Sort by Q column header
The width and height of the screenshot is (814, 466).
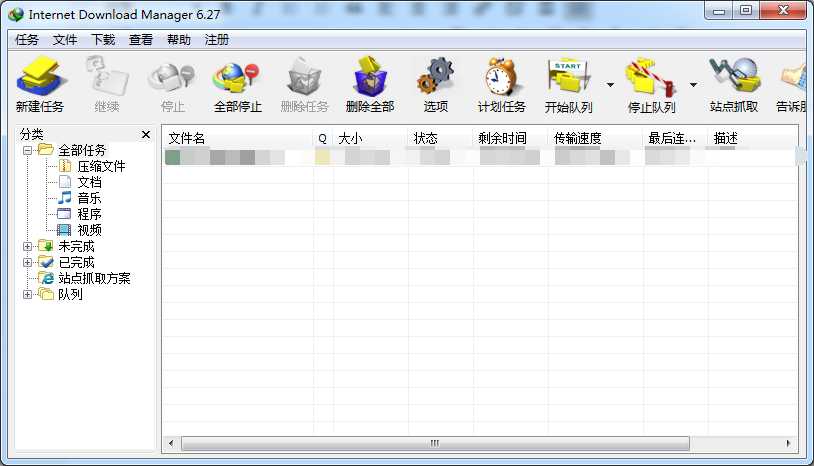323,138
